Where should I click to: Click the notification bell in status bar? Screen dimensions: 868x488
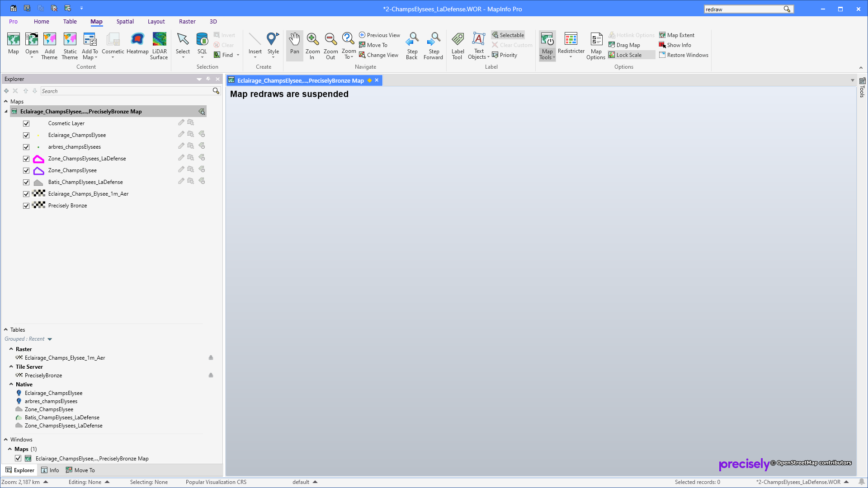coord(862,482)
